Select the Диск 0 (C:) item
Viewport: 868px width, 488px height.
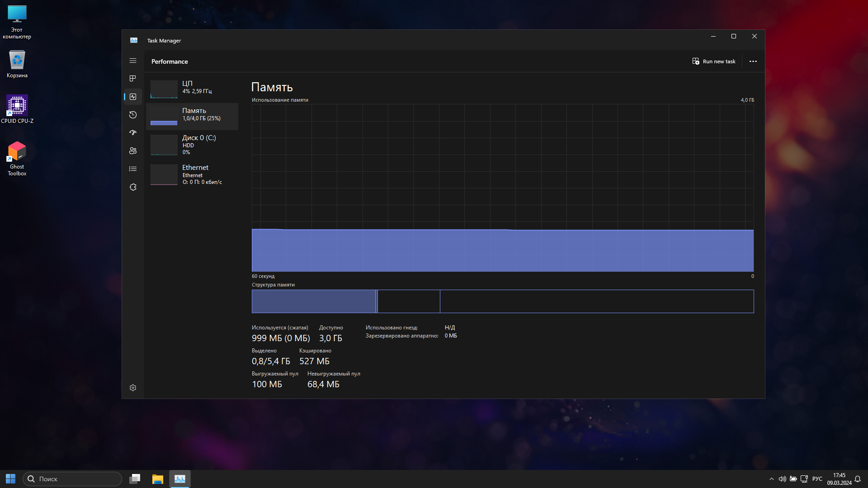click(x=192, y=145)
